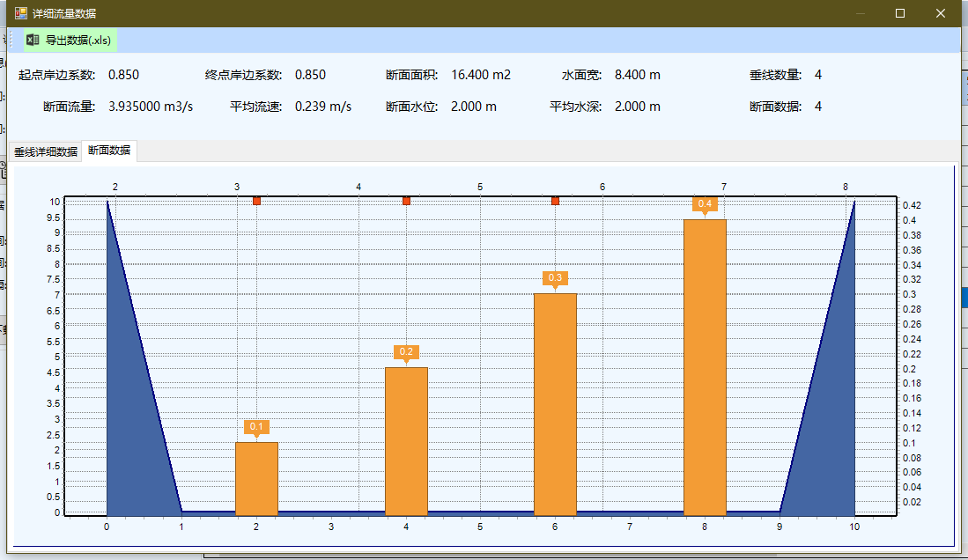Click the 起点岸边系数 label
Image resolution: width=968 pixels, height=560 pixels.
coord(56,75)
